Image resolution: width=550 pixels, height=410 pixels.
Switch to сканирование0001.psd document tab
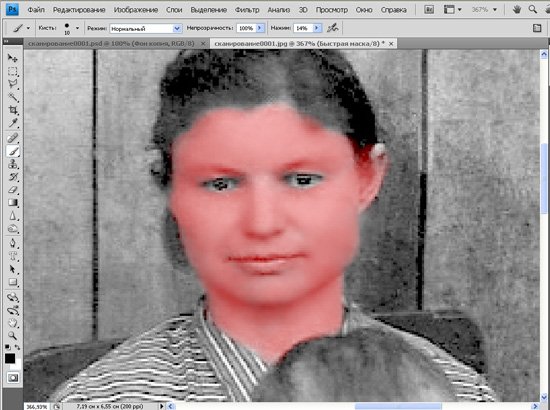(x=111, y=43)
